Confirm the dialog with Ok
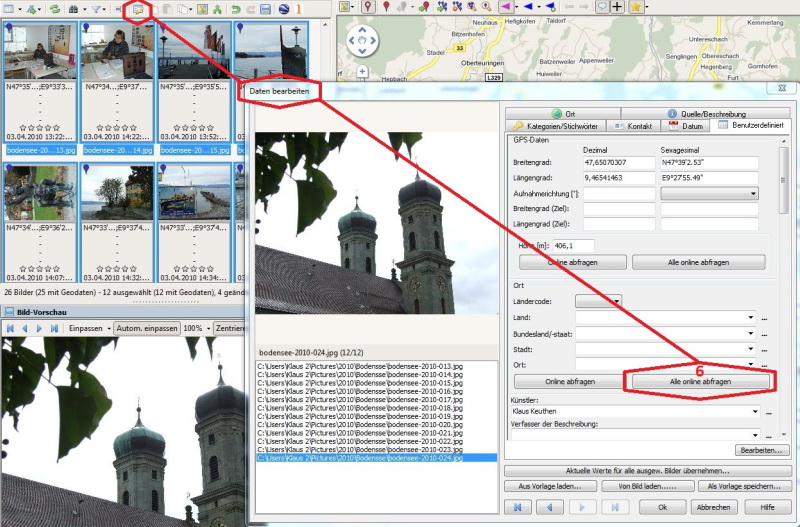Viewport: 800px width, 527px height. (x=662, y=507)
